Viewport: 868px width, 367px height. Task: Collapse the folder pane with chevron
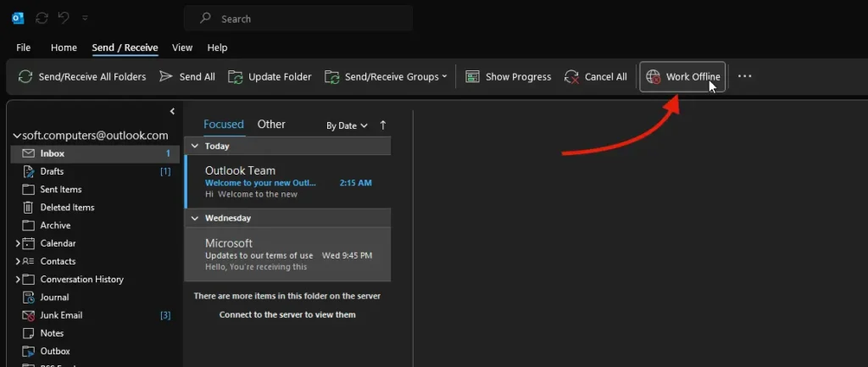click(172, 111)
